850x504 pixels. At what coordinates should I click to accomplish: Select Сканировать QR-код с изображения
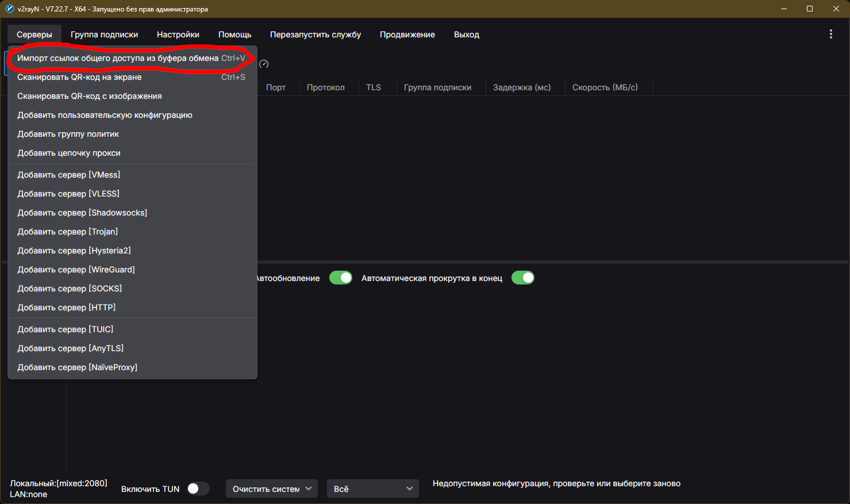132,96
